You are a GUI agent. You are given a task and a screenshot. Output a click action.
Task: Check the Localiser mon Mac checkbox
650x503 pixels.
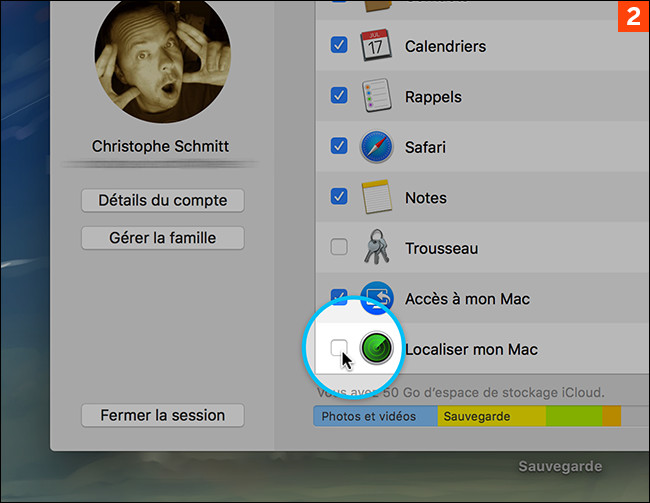pos(339,348)
